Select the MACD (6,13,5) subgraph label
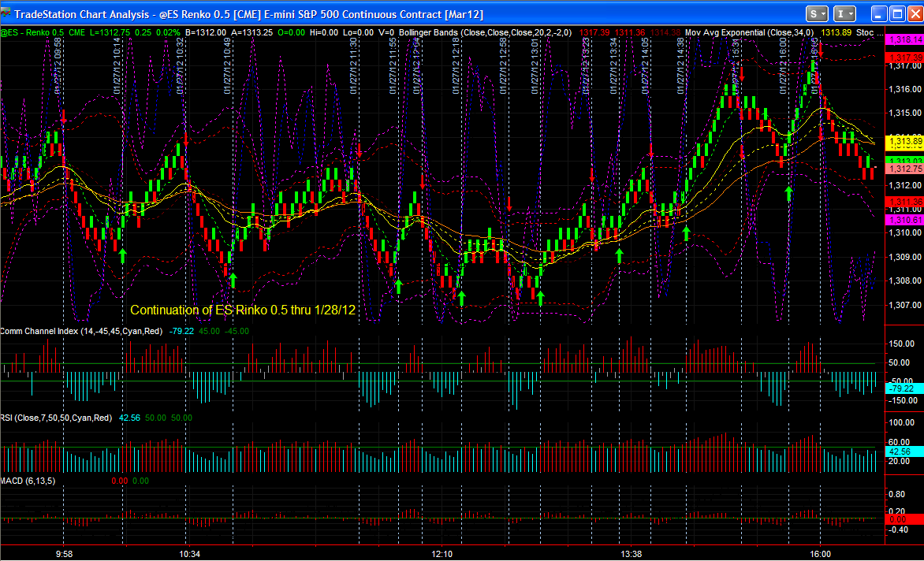 point(28,481)
